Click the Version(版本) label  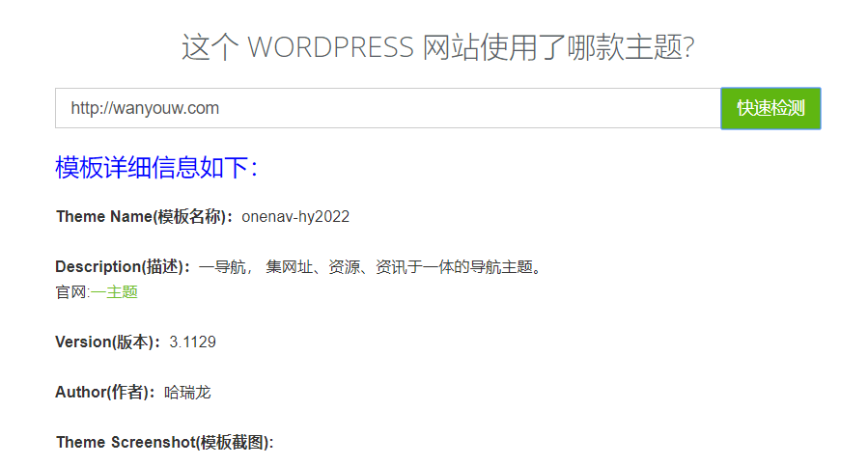108,342
